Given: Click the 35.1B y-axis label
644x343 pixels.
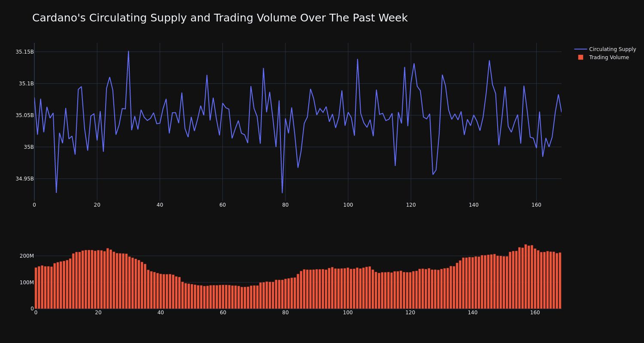Looking at the screenshot, I should pos(26,84).
